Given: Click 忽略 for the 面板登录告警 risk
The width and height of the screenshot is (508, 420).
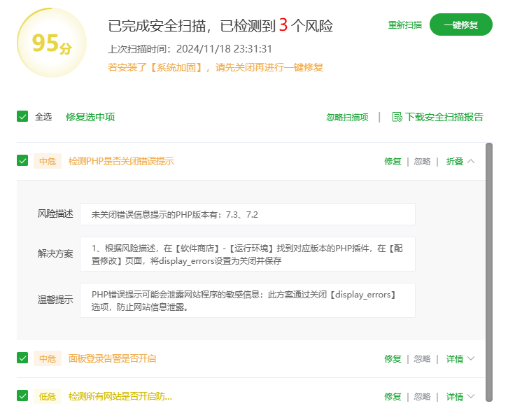Looking at the screenshot, I should pyautogui.click(x=422, y=358).
